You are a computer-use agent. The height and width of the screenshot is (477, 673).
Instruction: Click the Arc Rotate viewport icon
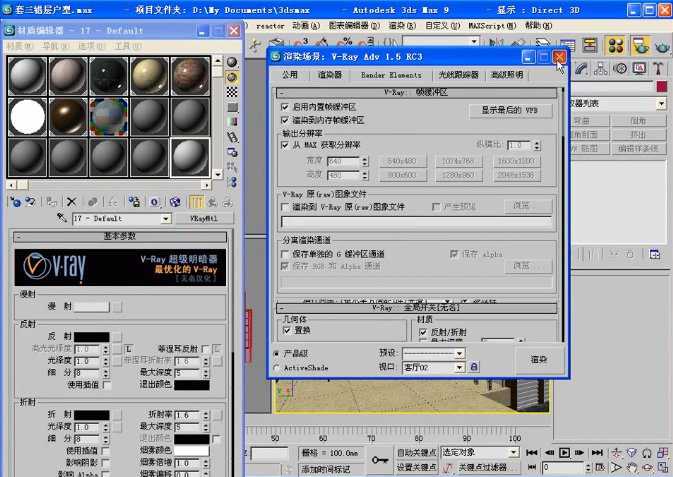point(647,467)
